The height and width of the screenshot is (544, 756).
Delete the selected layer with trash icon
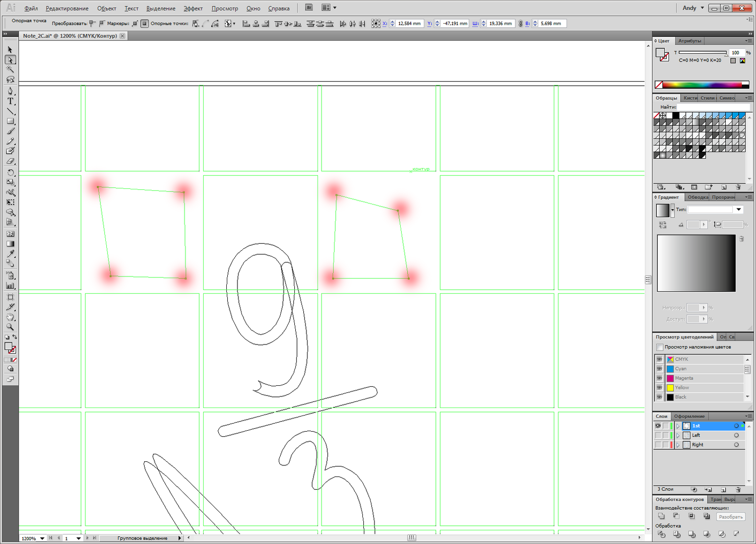click(738, 490)
